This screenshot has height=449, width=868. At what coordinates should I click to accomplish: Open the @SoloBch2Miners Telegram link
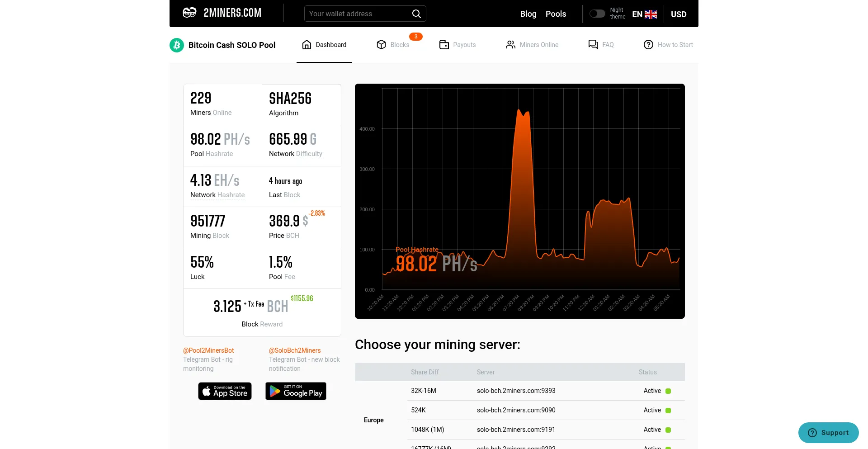[x=295, y=350]
